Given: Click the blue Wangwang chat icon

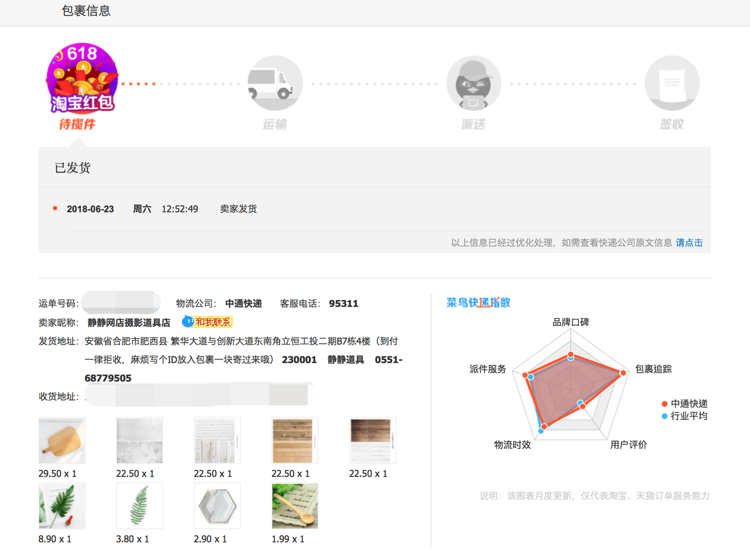Looking at the screenshot, I should pyautogui.click(x=187, y=322).
